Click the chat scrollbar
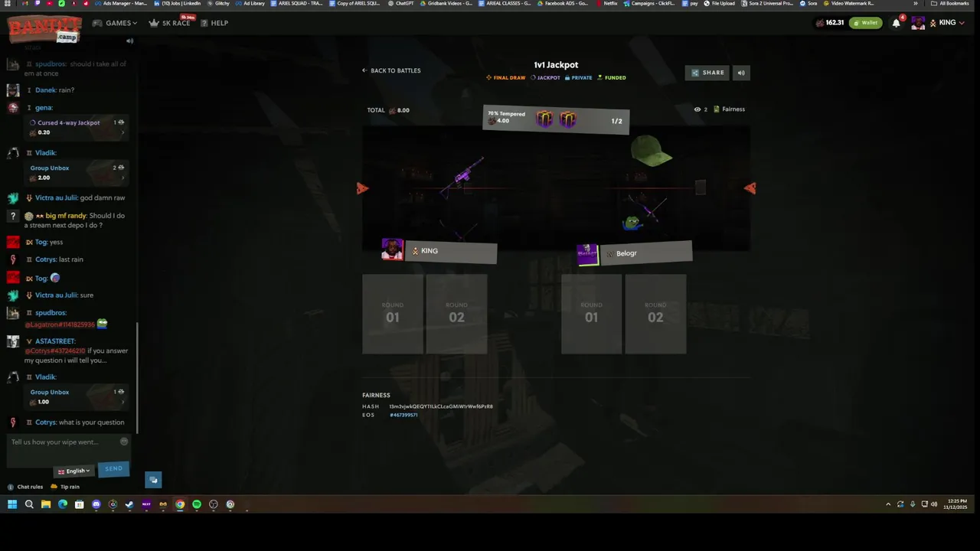980x551 pixels. click(137, 377)
